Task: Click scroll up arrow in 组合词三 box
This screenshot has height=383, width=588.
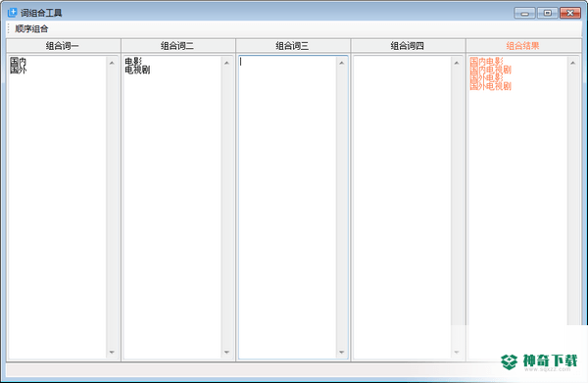Action: pyautogui.click(x=341, y=63)
